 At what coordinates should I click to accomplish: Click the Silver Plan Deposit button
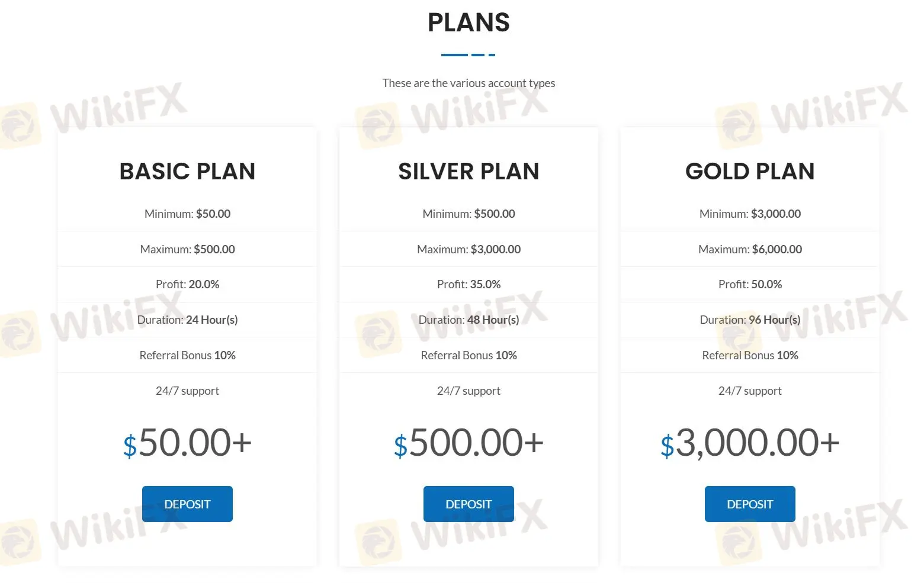(x=469, y=504)
